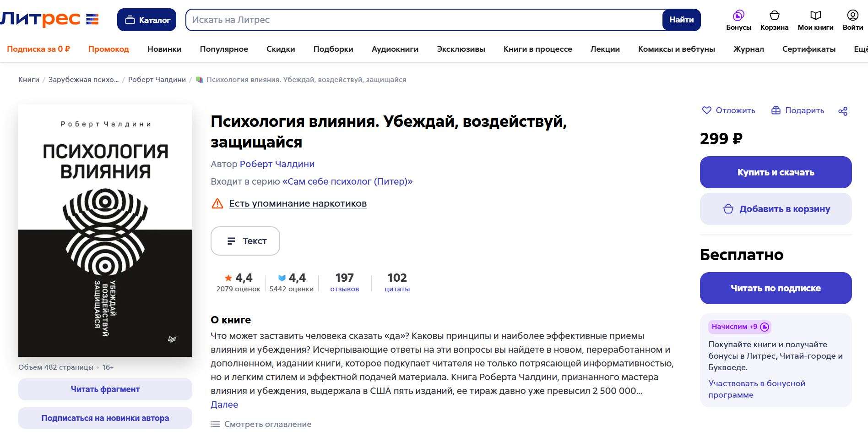Viewport: 868px width, 437px height.
Task: Click the heart icon Отложить
Action: tap(707, 110)
